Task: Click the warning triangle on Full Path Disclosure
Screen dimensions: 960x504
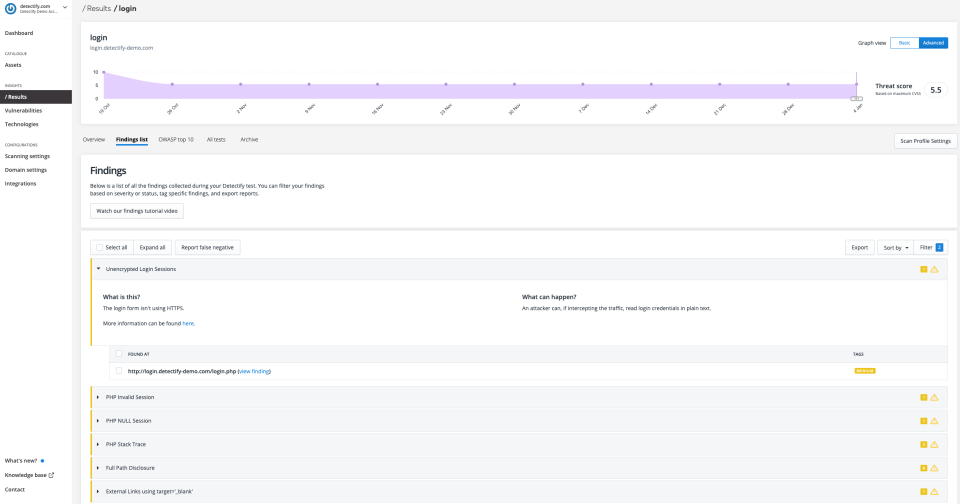Action: coord(934,467)
